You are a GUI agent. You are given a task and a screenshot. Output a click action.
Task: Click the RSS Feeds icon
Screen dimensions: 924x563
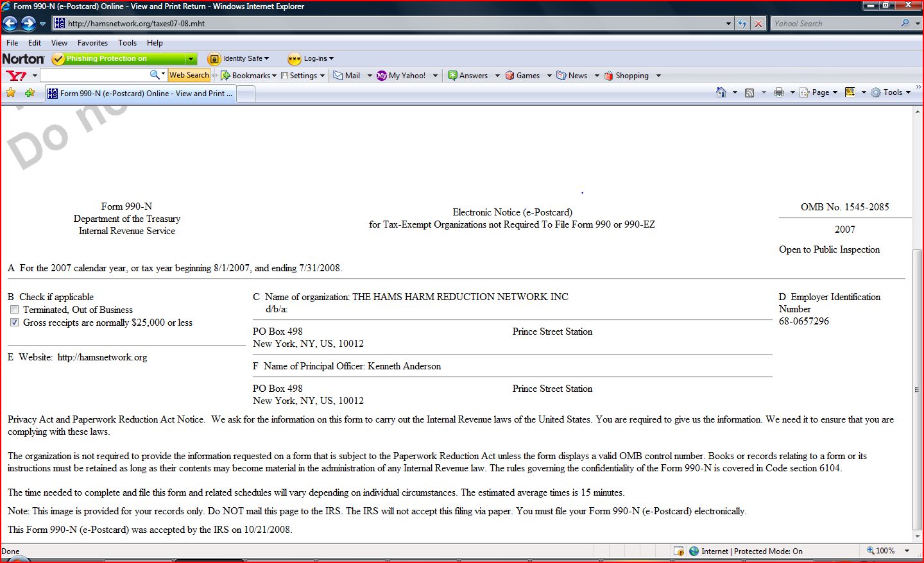pyautogui.click(x=749, y=92)
